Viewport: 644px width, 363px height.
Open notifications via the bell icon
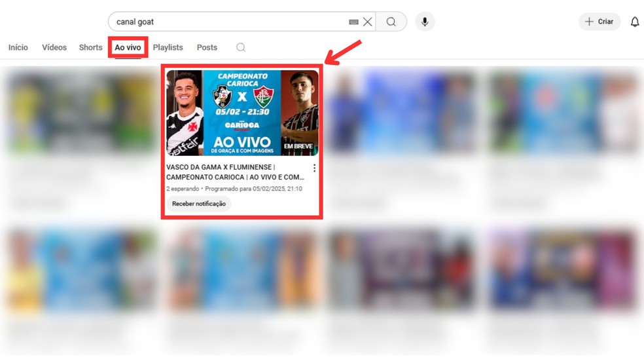point(635,22)
